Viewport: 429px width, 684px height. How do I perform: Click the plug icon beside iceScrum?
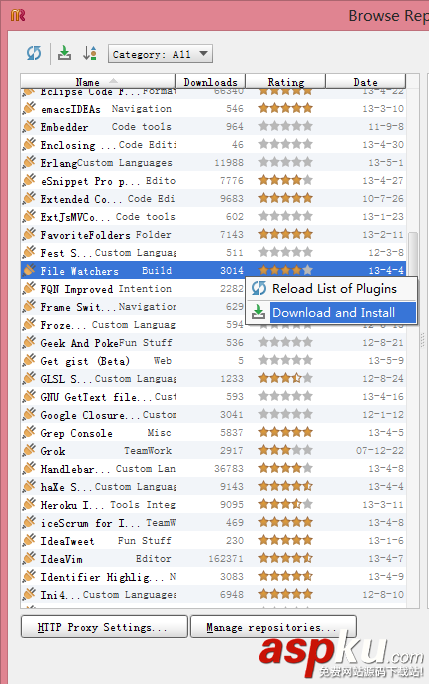(29, 522)
